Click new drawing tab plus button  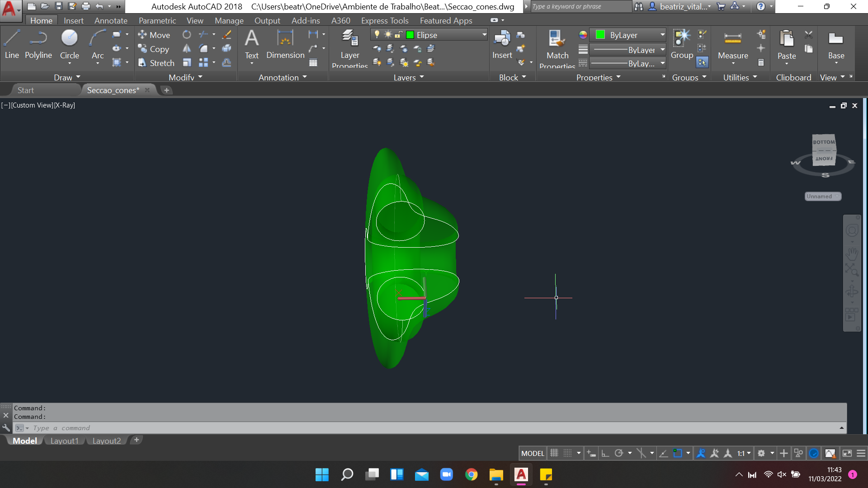(x=166, y=90)
